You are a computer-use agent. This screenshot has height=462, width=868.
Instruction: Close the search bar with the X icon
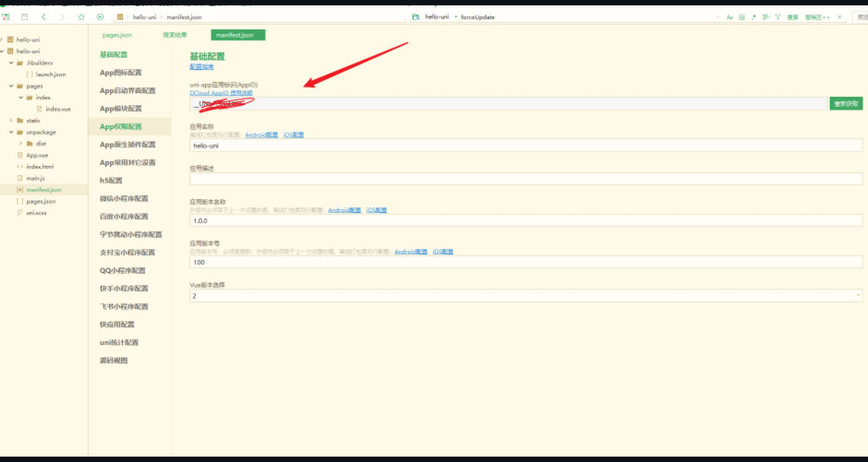coord(840,16)
